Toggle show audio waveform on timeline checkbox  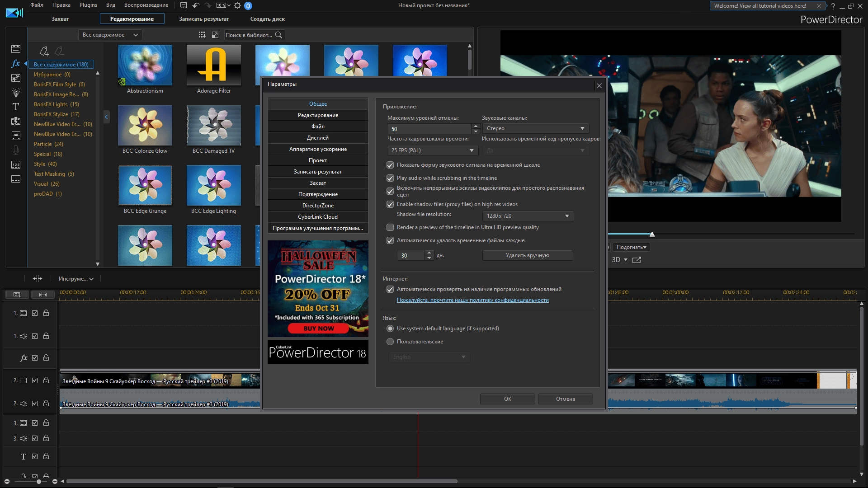point(390,165)
